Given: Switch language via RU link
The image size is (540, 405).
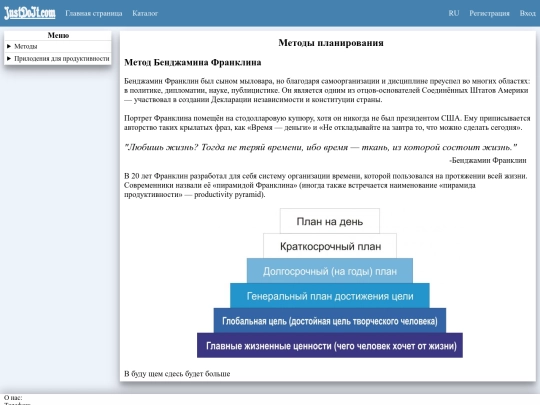Looking at the screenshot, I should (454, 13).
